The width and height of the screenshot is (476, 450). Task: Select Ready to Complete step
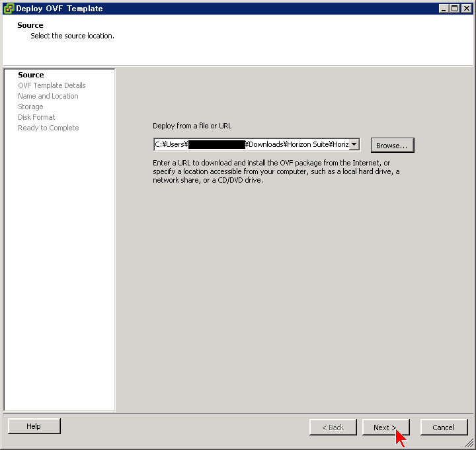[48, 128]
